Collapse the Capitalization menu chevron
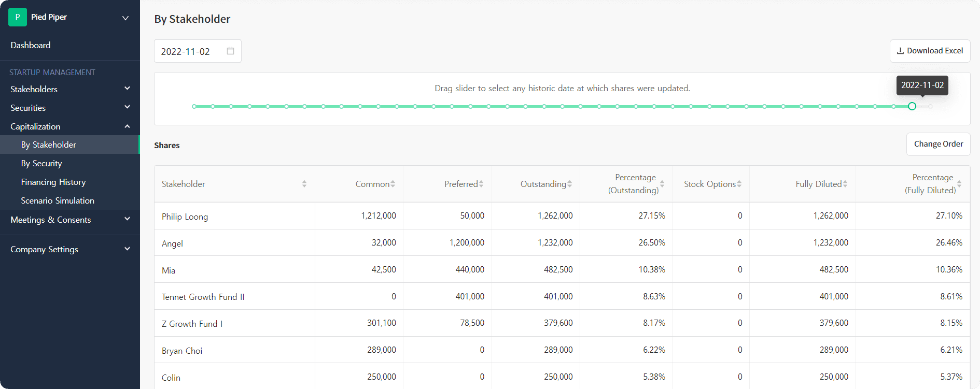 pyautogui.click(x=127, y=126)
